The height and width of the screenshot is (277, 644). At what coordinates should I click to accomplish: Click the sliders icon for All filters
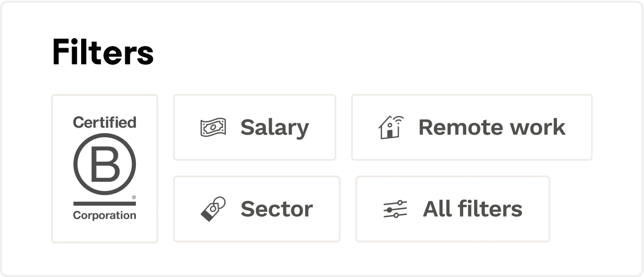(x=395, y=209)
